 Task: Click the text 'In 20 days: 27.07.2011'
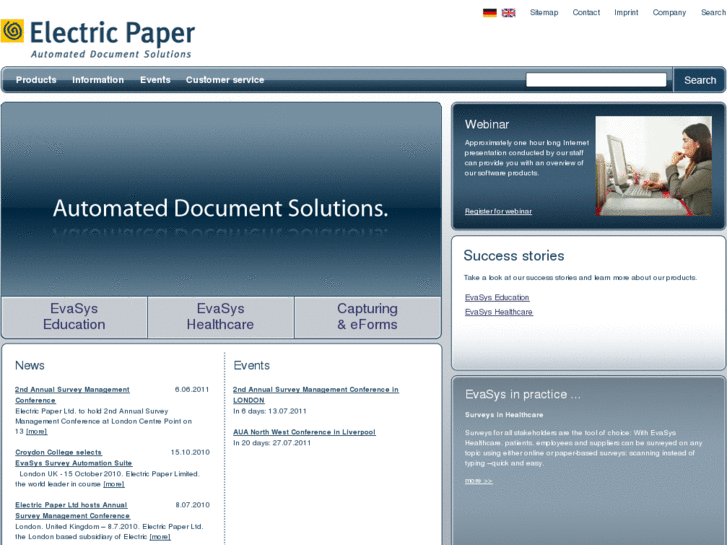tap(272, 443)
